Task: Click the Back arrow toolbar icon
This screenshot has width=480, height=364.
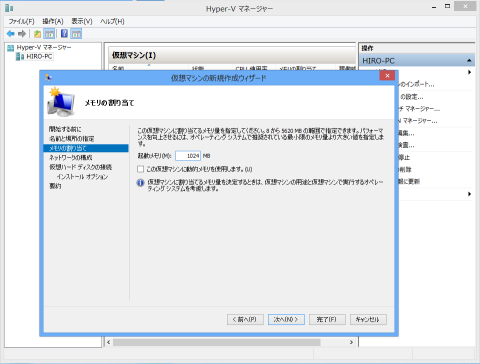Action: tap(10, 34)
